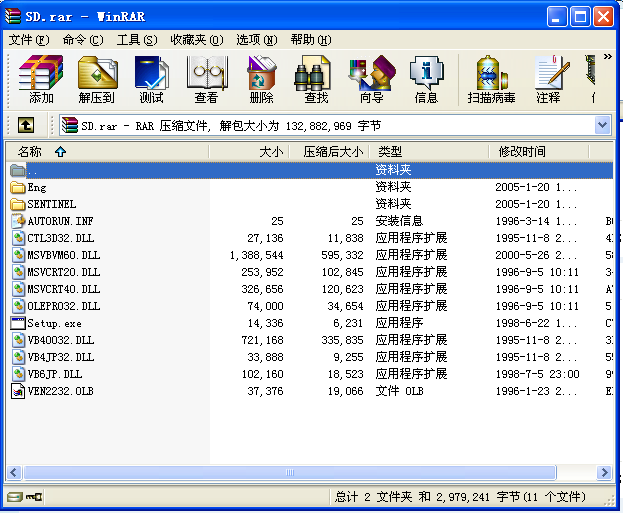Sort by 修改时间 column header
The width and height of the screenshot is (623, 513).
coord(522,152)
